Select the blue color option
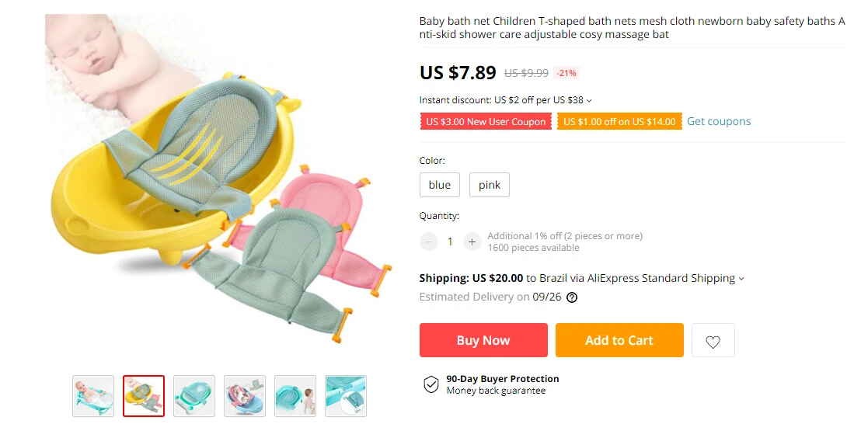The width and height of the screenshot is (868, 424). pyautogui.click(x=440, y=185)
